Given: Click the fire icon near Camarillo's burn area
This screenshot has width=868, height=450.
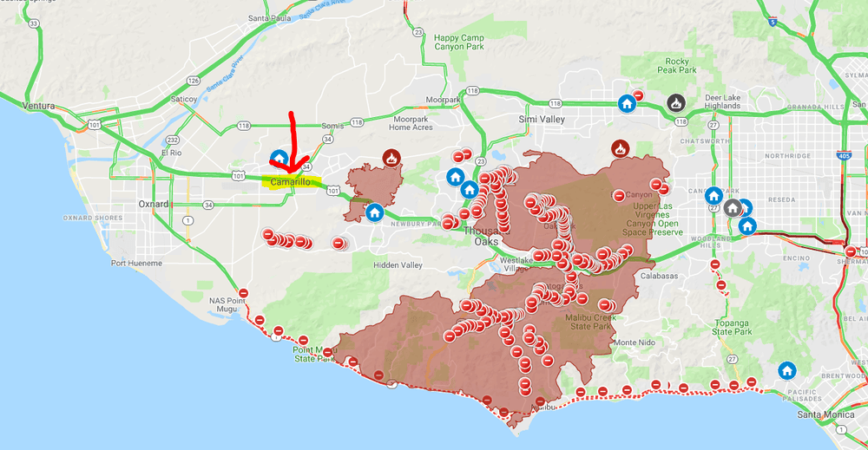Looking at the screenshot, I should [391, 159].
